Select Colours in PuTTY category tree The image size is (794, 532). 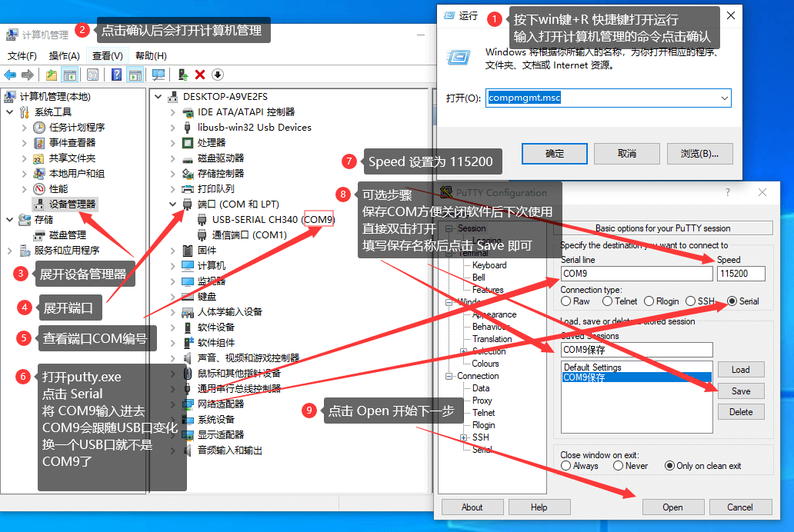pos(485,364)
